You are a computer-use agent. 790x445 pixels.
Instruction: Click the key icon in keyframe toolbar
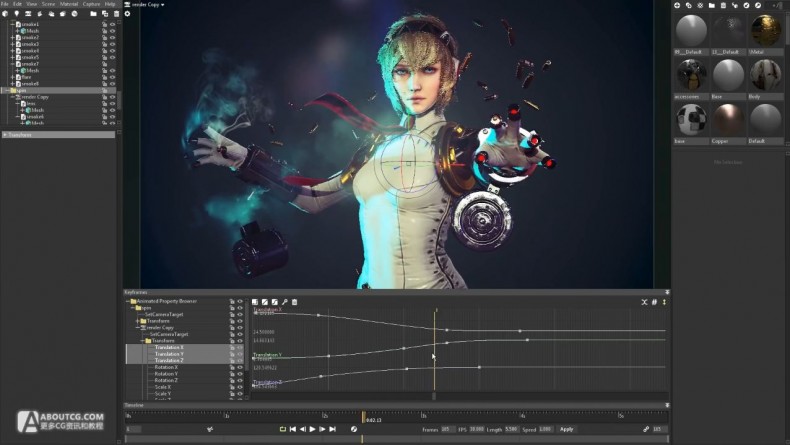(x=285, y=302)
